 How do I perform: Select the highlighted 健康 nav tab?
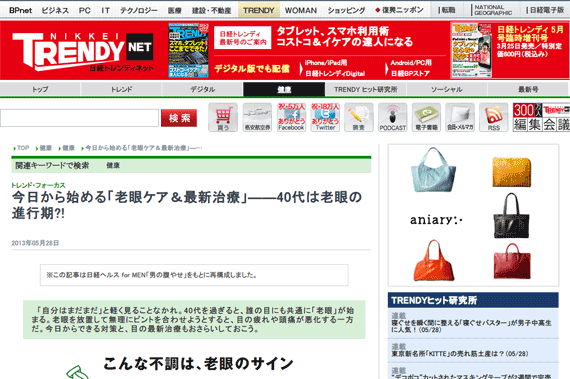(x=284, y=89)
